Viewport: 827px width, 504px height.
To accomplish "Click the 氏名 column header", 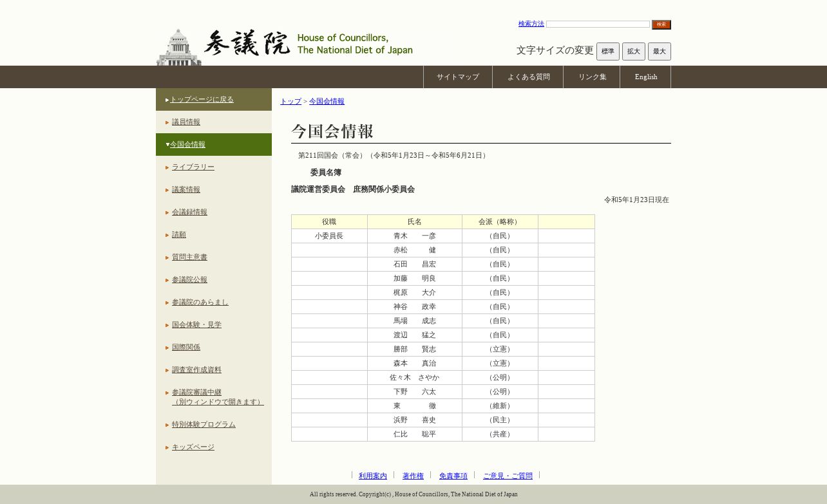I will tap(415, 222).
